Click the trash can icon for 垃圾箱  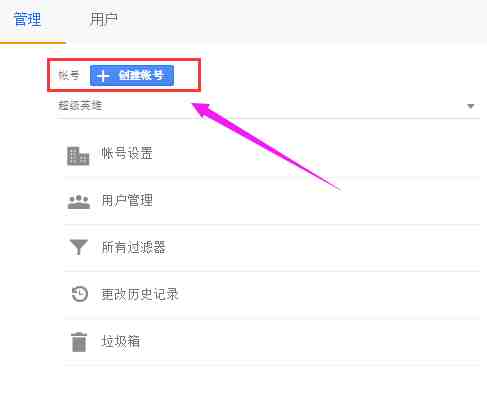(x=79, y=342)
